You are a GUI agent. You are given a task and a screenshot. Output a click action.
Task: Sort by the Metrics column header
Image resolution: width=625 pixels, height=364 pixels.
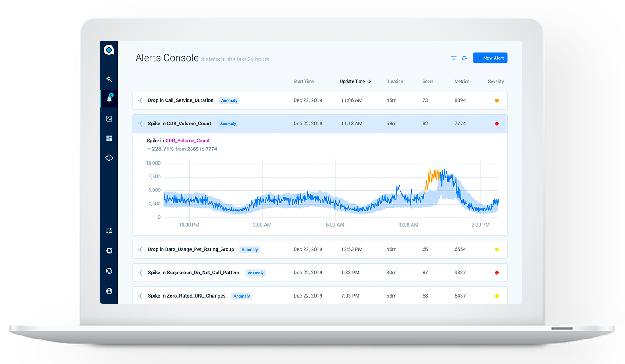tap(462, 82)
